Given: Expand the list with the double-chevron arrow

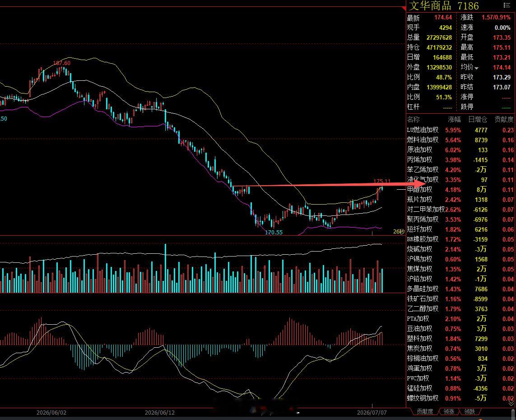Looking at the screenshot, I should pos(511,404).
